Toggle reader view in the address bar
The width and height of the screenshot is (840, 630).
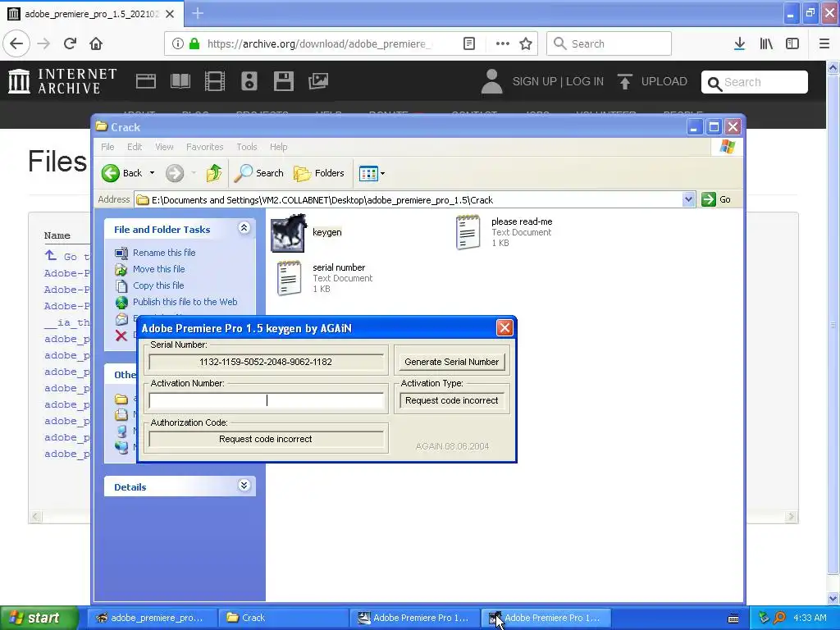(x=468, y=43)
